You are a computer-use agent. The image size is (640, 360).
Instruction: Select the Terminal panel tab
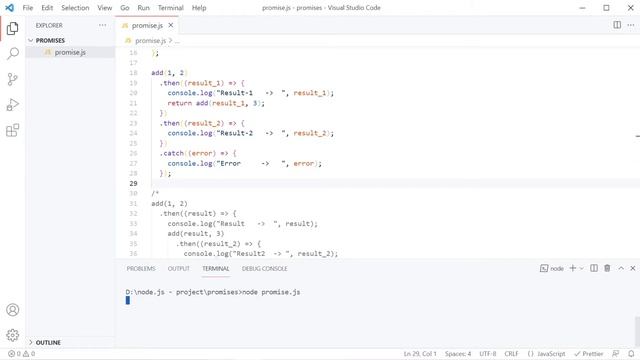pyautogui.click(x=216, y=269)
